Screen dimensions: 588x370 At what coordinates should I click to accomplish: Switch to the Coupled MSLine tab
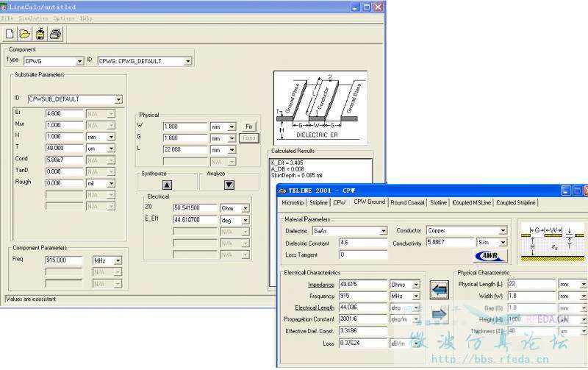(471, 202)
